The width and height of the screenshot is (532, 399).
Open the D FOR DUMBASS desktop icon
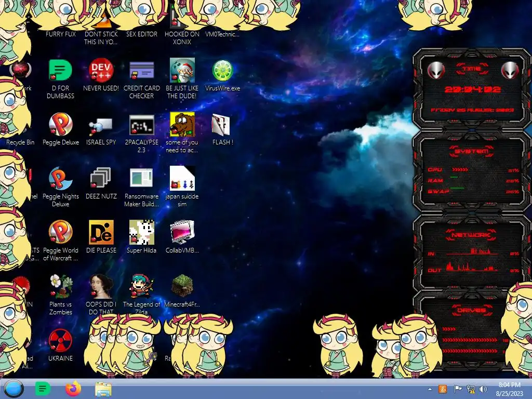pos(60,70)
